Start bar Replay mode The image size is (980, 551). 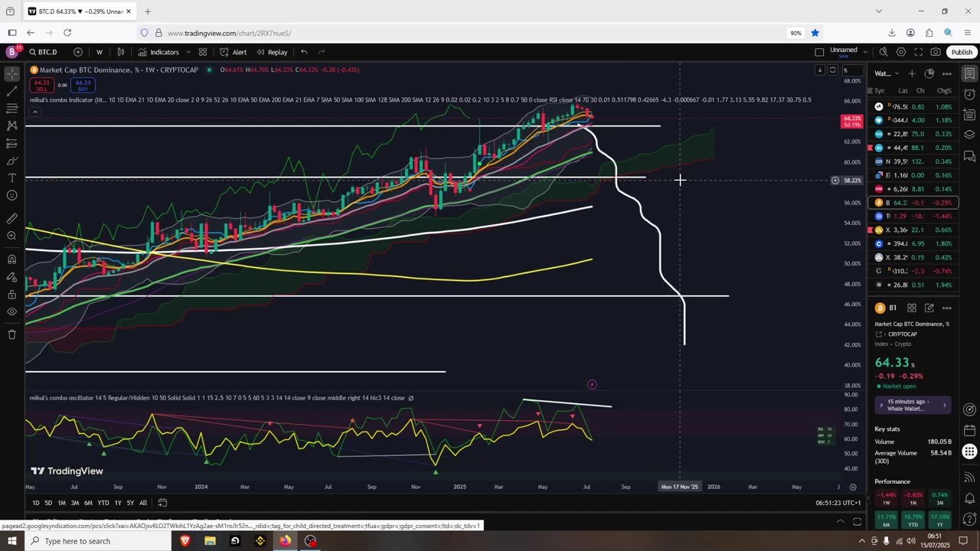(272, 52)
